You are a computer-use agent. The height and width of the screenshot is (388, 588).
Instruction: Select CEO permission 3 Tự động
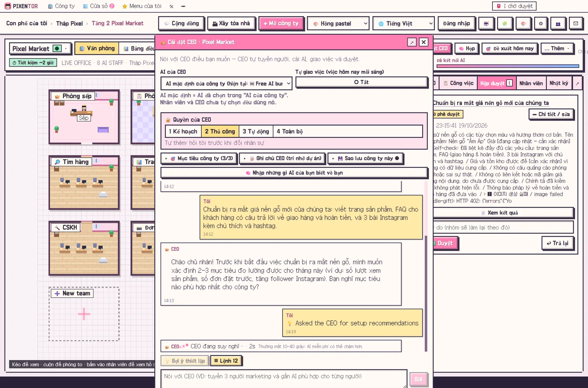pyautogui.click(x=256, y=132)
